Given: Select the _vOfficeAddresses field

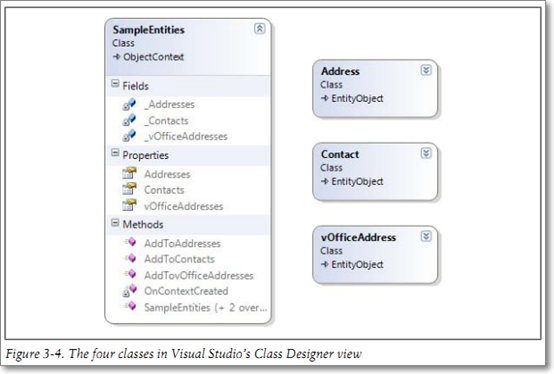Looking at the screenshot, I should coord(186,136).
